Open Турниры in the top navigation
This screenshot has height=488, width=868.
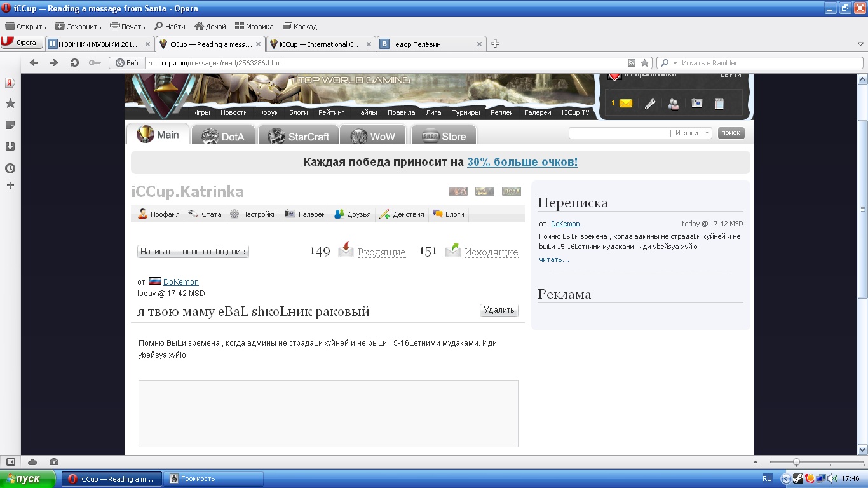coord(466,112)
